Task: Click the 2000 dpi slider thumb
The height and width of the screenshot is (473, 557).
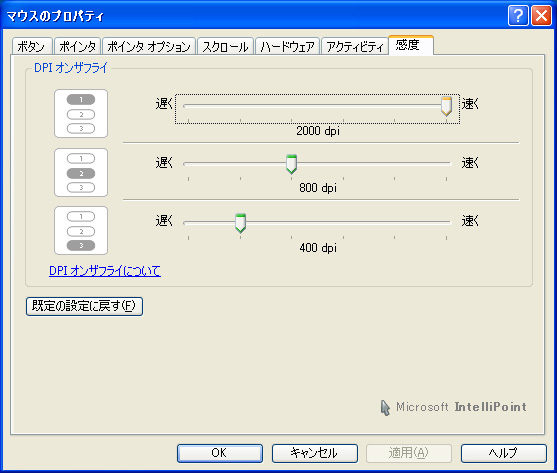Action: pos(446,106)
